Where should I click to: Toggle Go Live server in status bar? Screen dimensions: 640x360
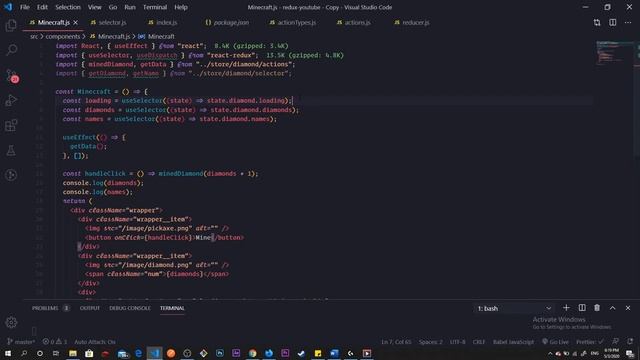click(555, 342)
